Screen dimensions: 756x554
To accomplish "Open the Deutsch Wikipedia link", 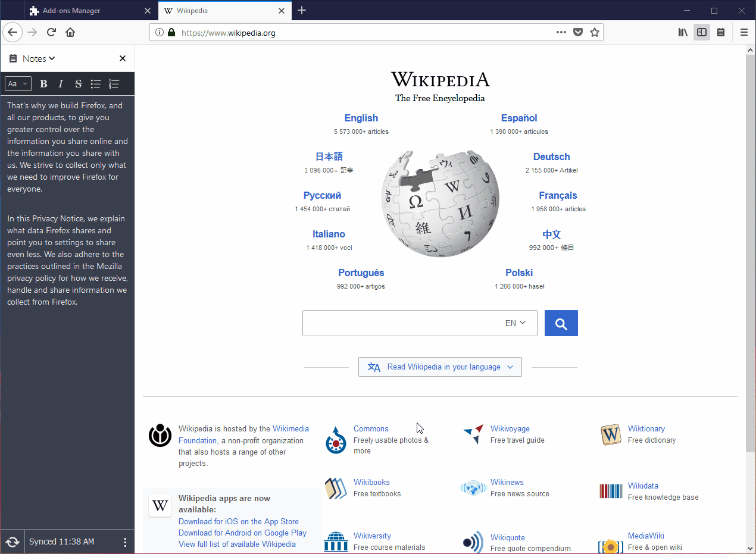I will click(x=551, y=157).
